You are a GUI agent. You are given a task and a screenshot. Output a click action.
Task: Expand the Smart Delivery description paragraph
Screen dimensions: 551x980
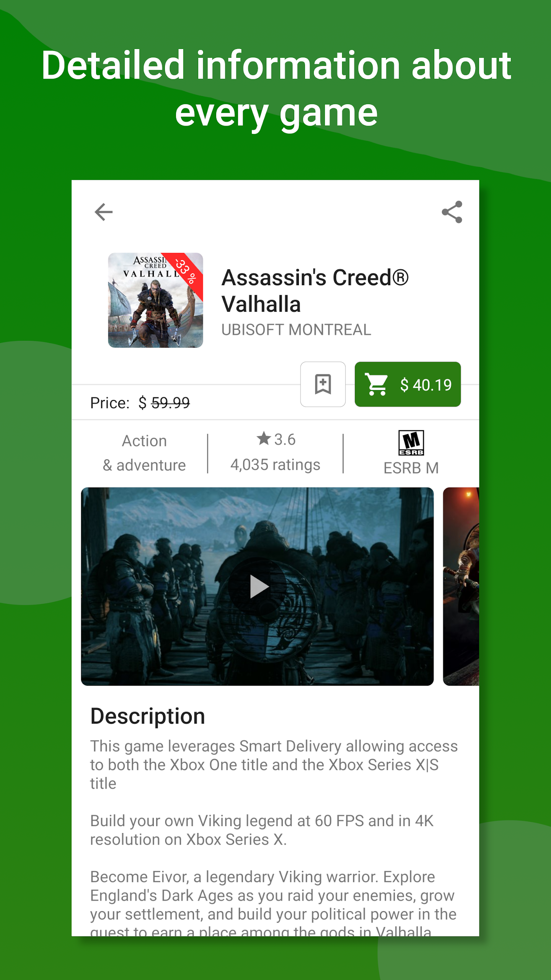coord(274,764)
